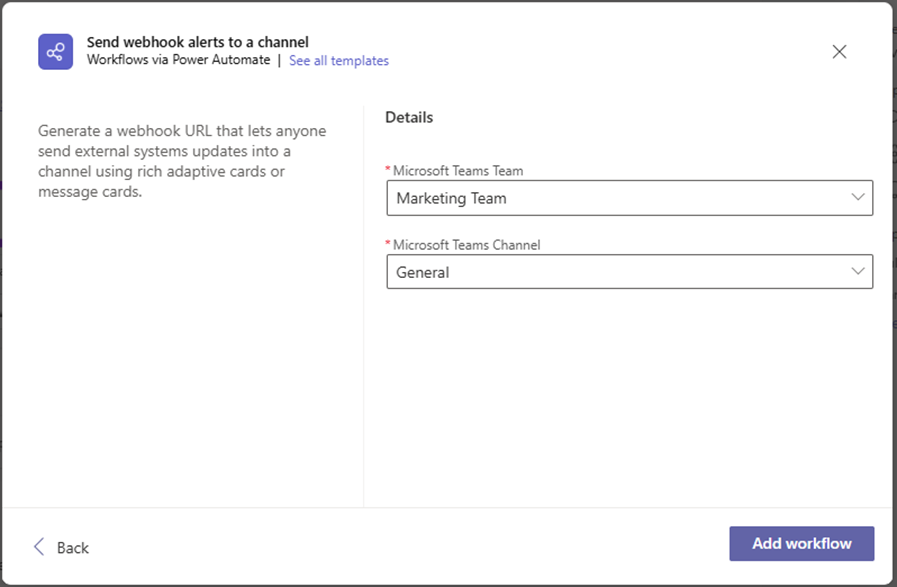
Task: Click the Back arrow chevron icon
Action: click(40, 546)
